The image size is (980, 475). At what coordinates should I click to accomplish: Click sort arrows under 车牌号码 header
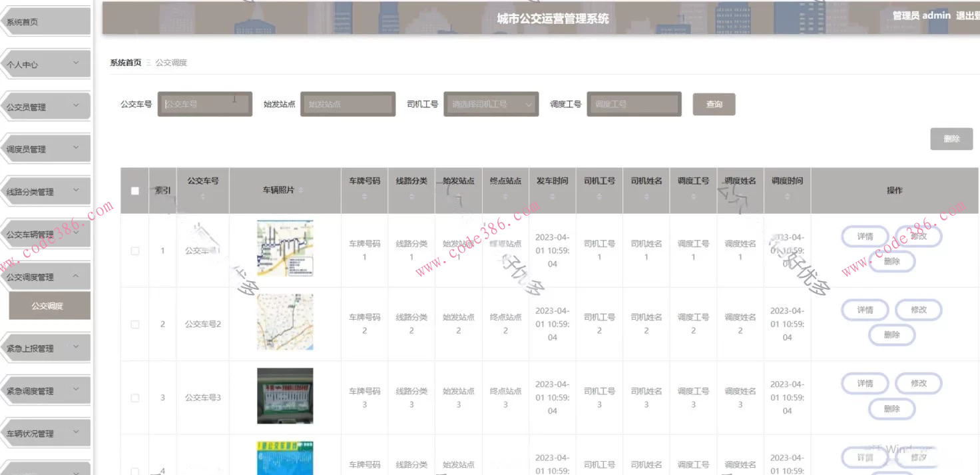(364, 197)
